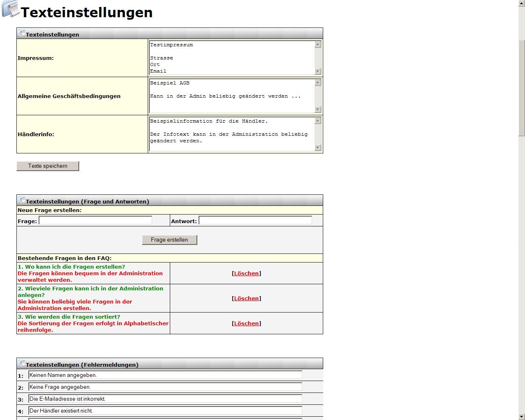Image resolution: width=525 pixels, height=420 pixels.
Task: Edit error message 3 about E-Mailadresse
Action: [x=165, y=399]
